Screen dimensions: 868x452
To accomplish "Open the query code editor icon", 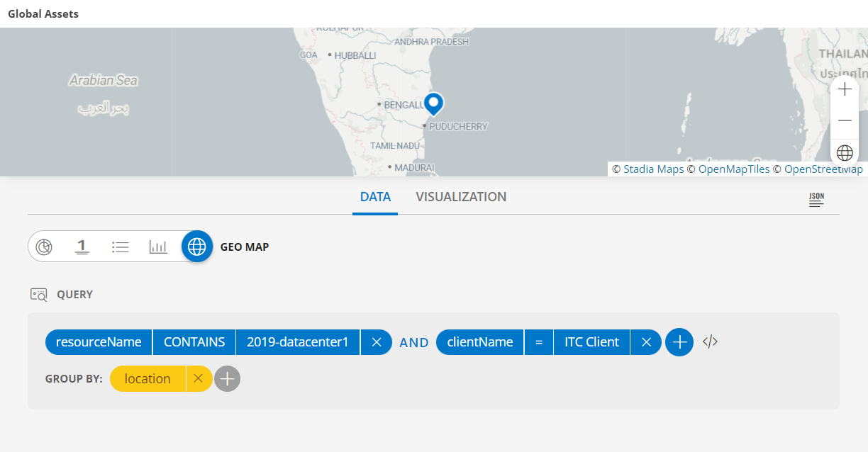I will pos(710,341).
